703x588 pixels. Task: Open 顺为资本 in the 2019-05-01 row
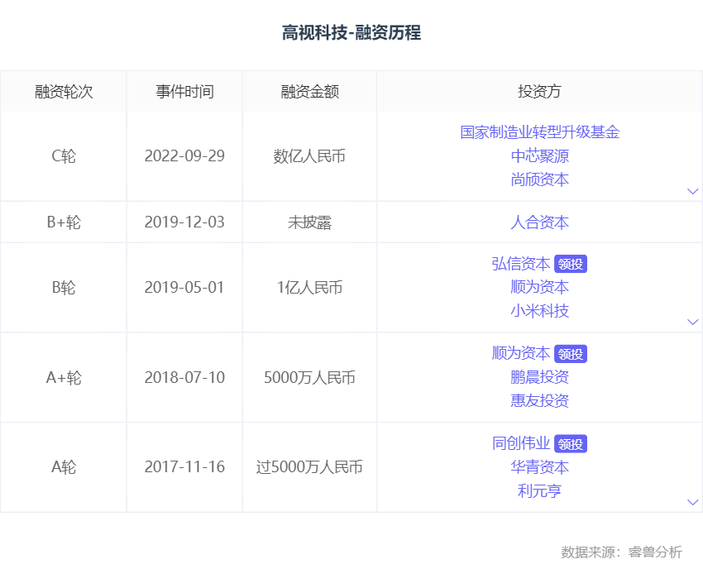pyautogui.click(x=540, y=287)
